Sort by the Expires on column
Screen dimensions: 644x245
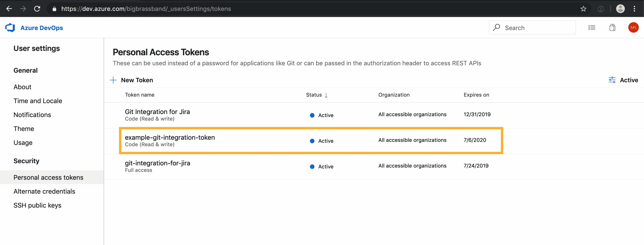click(476, 95)
